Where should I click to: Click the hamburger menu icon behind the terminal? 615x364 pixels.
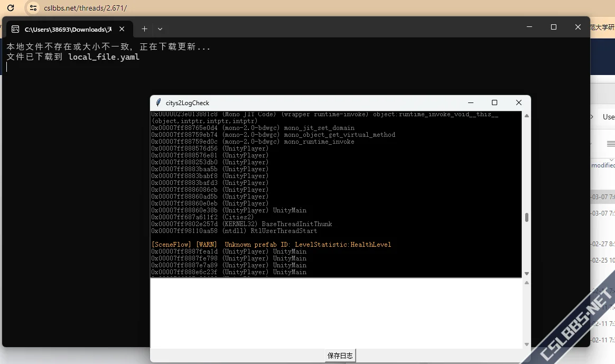611,144
